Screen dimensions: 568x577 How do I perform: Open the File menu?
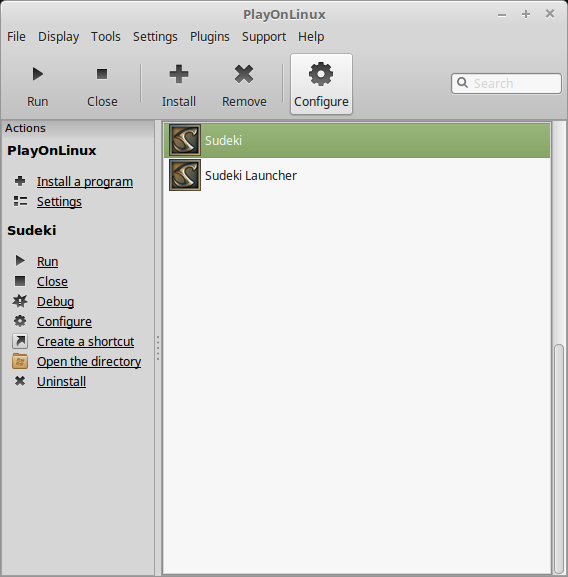[16, 36]
